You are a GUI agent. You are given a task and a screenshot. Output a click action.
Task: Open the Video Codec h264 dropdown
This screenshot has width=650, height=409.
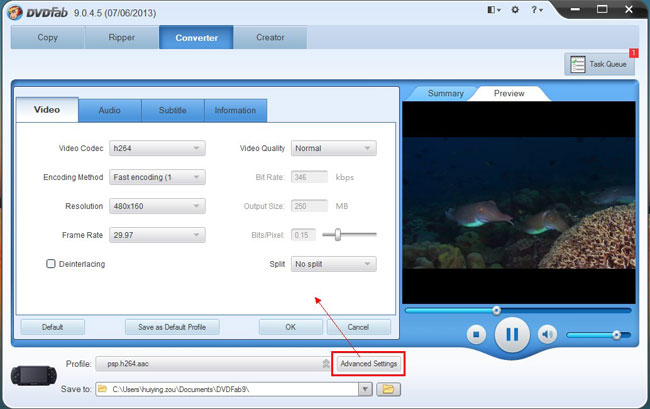coord(157,148)
